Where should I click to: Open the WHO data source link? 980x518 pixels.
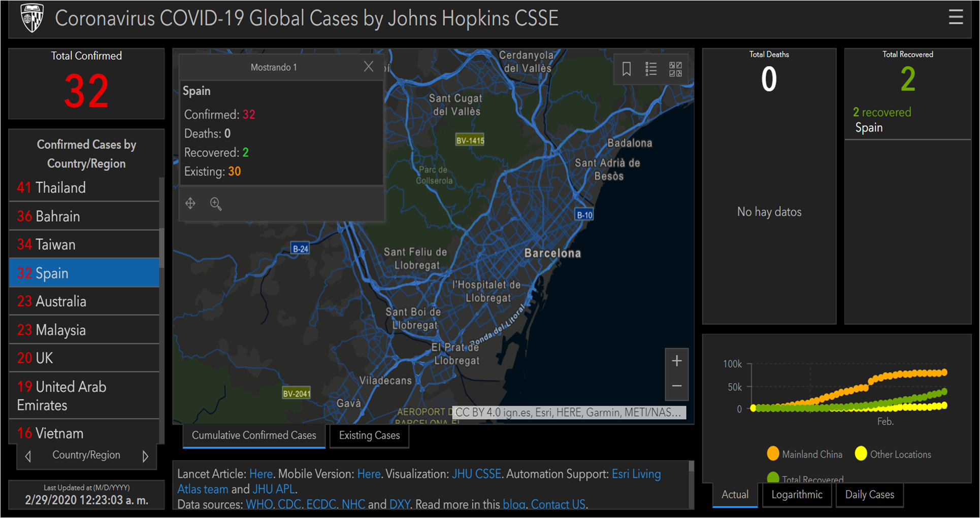pyautogui.click(x=259, y=504)
